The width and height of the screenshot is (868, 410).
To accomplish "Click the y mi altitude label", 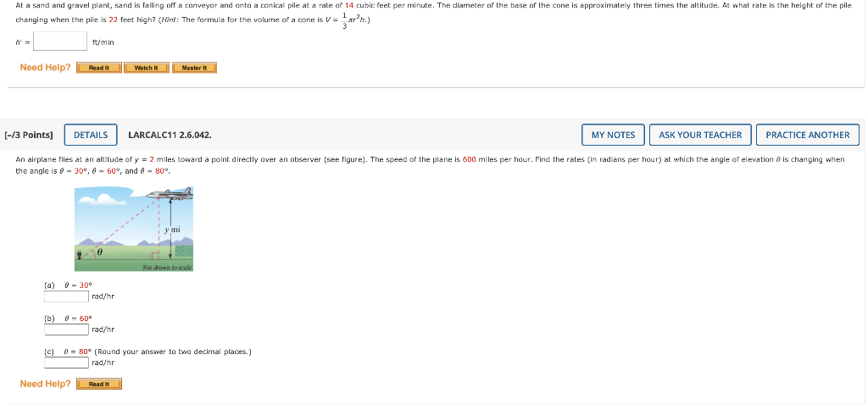I will 172,229.
